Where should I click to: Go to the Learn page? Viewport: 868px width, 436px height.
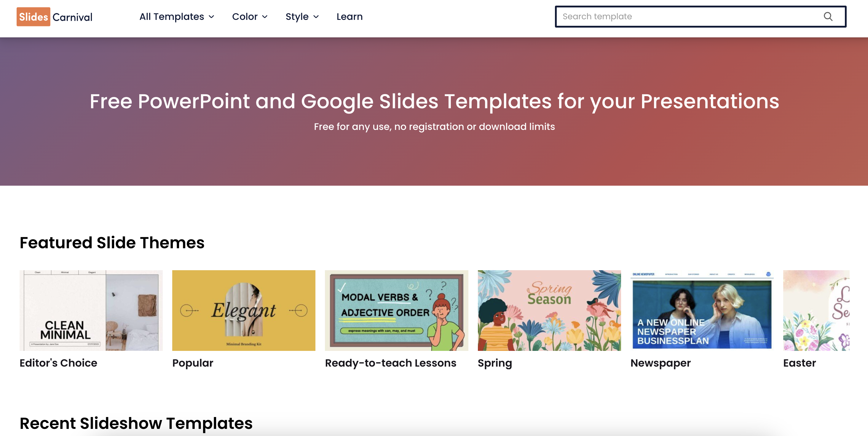coord(350,17)
